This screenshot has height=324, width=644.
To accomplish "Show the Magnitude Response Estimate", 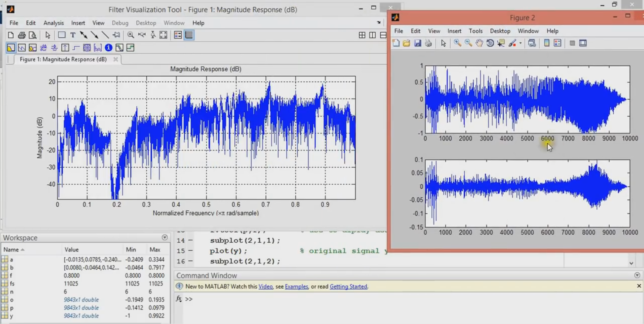I will 119,48.
